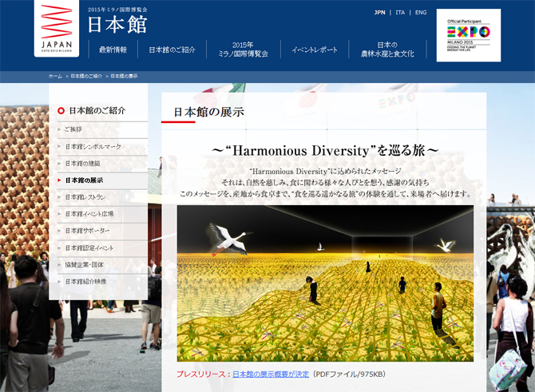
Task: Click the red circle icon beside 日本館のご紹介
Action: coord(61,110)
